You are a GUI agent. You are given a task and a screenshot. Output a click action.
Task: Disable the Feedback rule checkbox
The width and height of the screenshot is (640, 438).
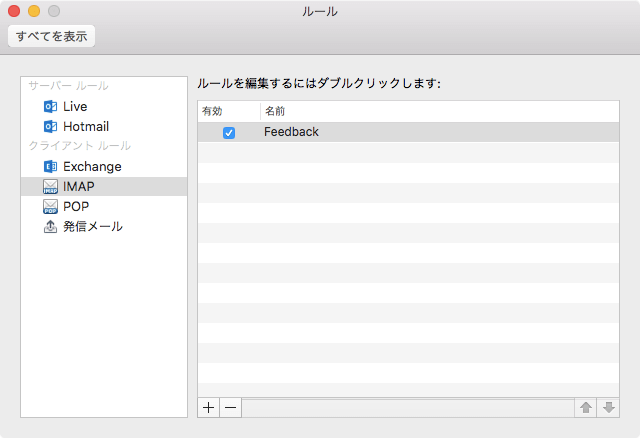click(x=229, y=132)
